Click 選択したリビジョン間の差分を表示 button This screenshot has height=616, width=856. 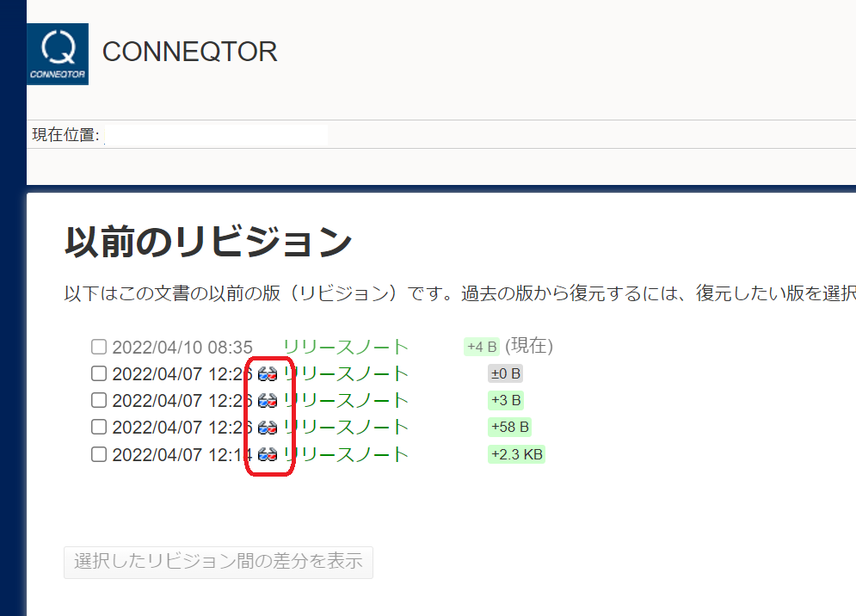219,563
